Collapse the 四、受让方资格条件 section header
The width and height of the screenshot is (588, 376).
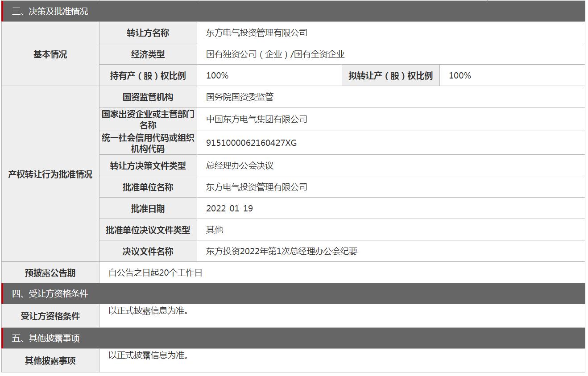pos(50,293)
